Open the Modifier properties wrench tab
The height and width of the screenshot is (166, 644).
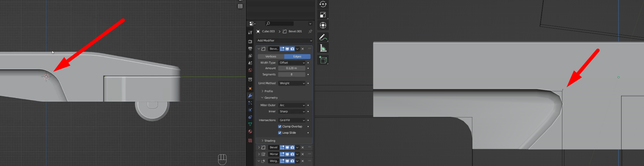point(250,96)
